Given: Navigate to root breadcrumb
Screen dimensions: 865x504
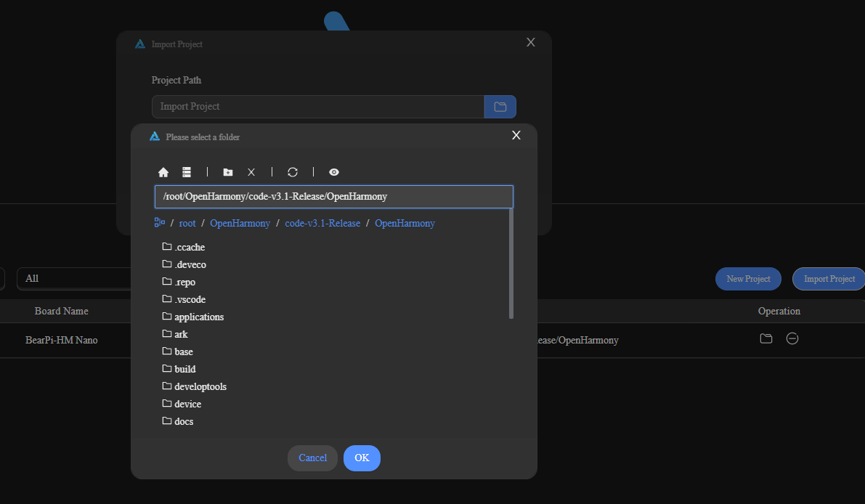Looking at the screenshot, I should 187,224.
